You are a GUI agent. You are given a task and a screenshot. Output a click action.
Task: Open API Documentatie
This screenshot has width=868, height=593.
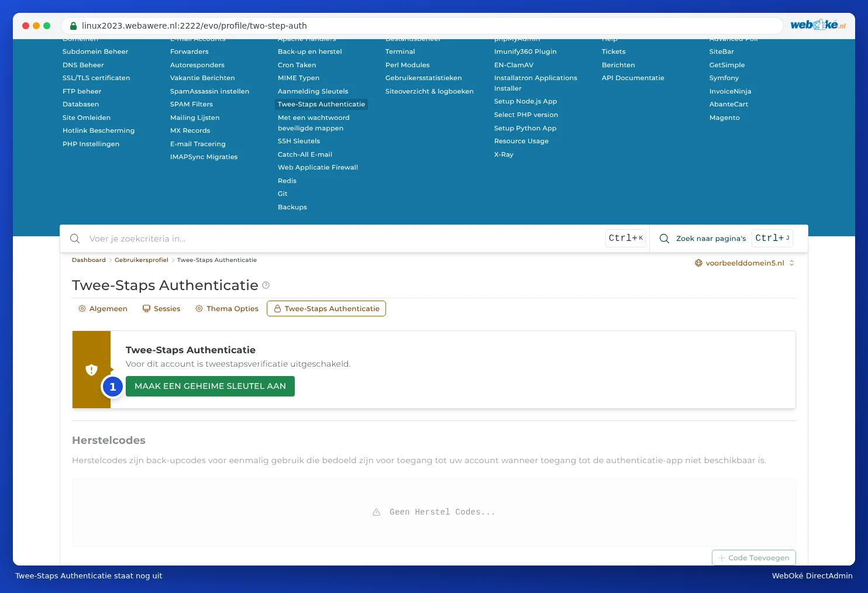[633, 78]
